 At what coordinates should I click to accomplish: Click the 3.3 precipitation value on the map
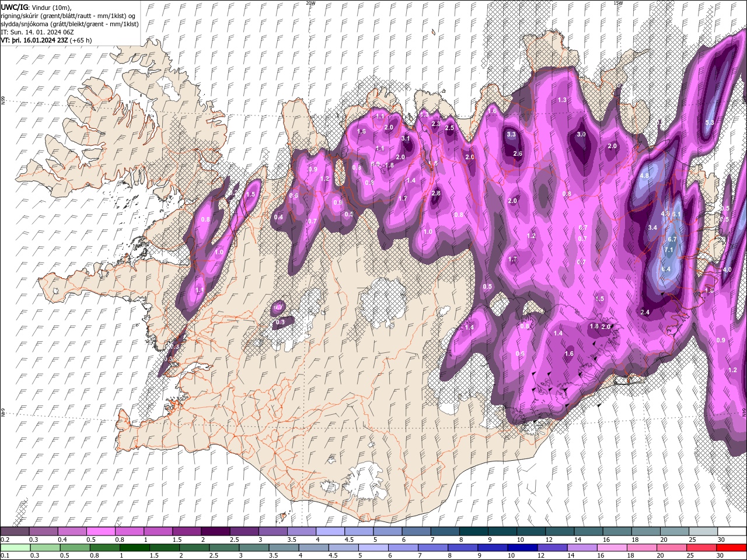coord(511,134)
